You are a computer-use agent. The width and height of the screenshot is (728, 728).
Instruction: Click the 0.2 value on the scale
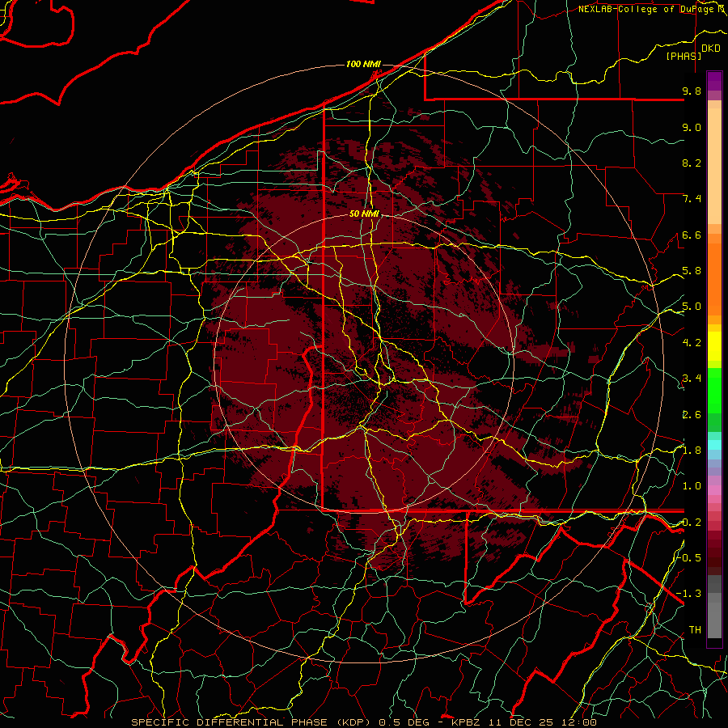pos(692,523)
